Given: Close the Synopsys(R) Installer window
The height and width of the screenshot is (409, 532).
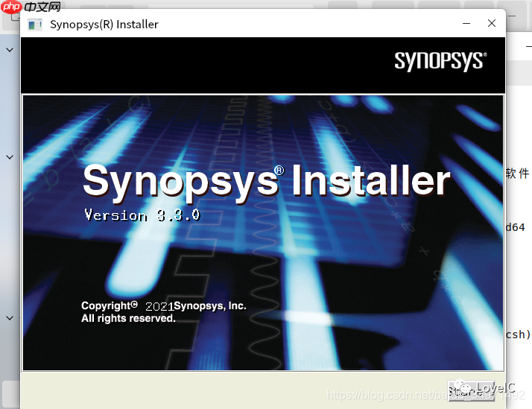Looking at the screenshot, I should tap(492, 23).
